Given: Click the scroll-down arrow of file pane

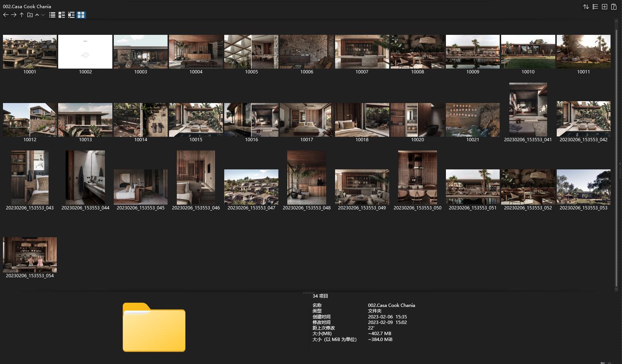Looking at the screenshot, I should pos(616,288).
